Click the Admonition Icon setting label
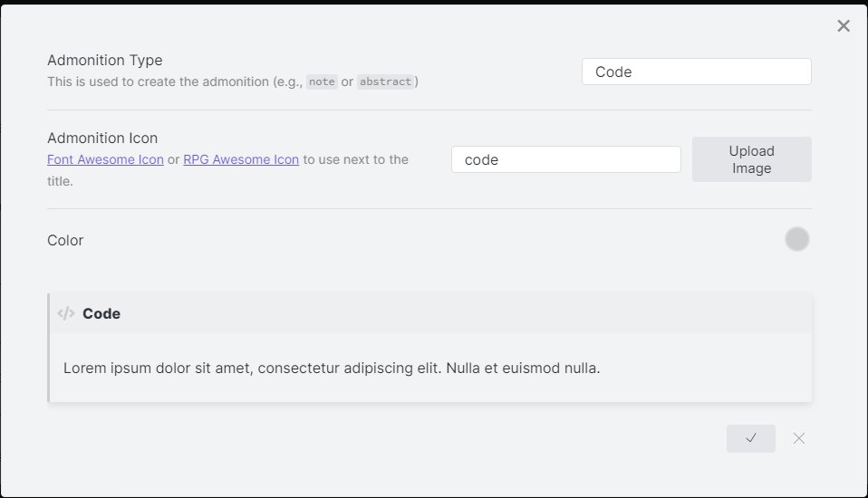This screenshot has width=868, height=498. pos(102,138)
